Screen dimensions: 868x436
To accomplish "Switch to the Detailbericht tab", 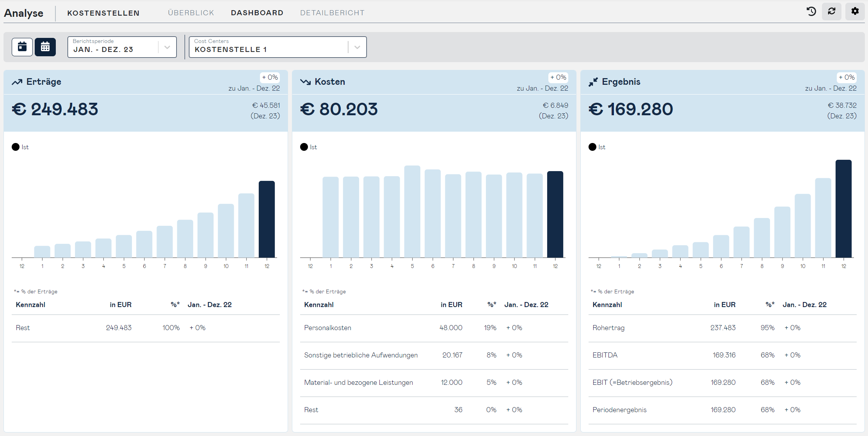I will point(333,13).
